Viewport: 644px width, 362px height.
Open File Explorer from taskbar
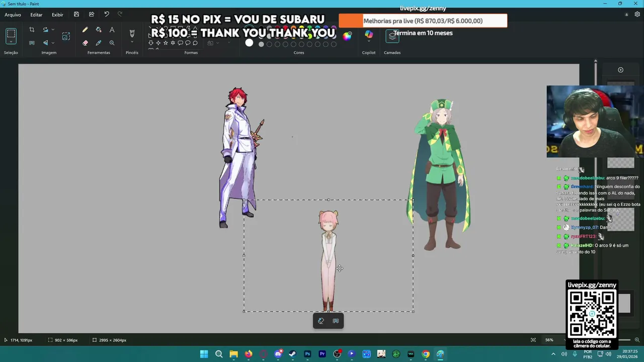(233, 354)
